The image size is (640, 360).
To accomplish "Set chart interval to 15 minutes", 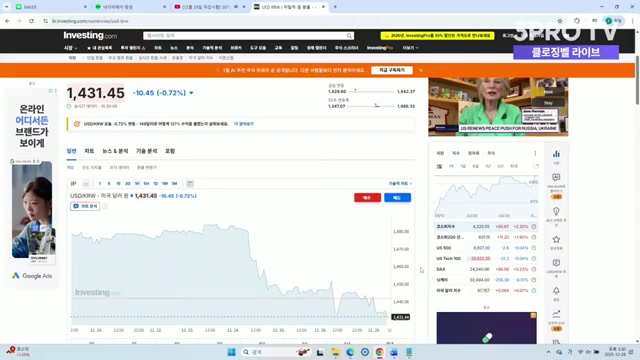I will (118, 183).
